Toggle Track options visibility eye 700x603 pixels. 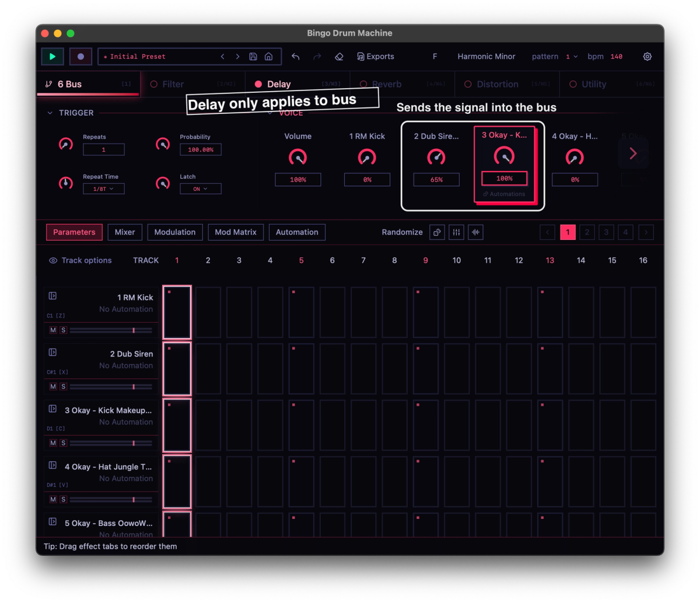[x=53, y=260]
